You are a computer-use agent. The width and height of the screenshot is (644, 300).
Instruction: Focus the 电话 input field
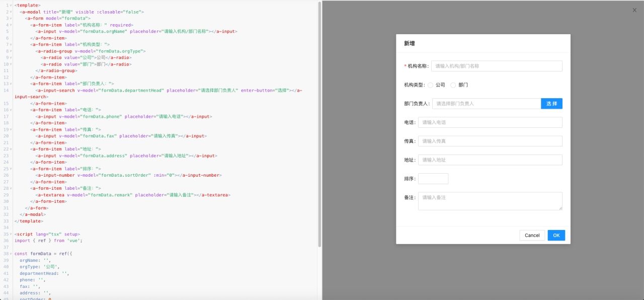pyautogui.click(x=491, y=122)
